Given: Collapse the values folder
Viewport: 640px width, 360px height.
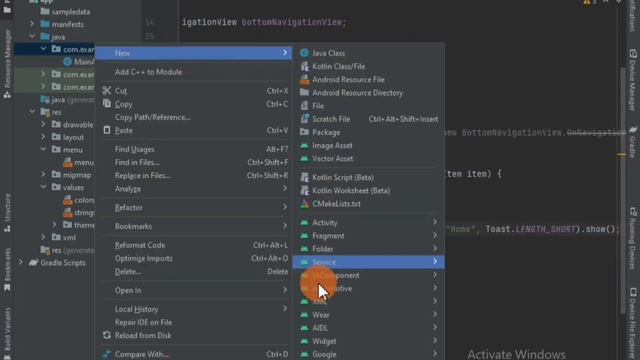Looking at the screenshot, I should [43, 187].
